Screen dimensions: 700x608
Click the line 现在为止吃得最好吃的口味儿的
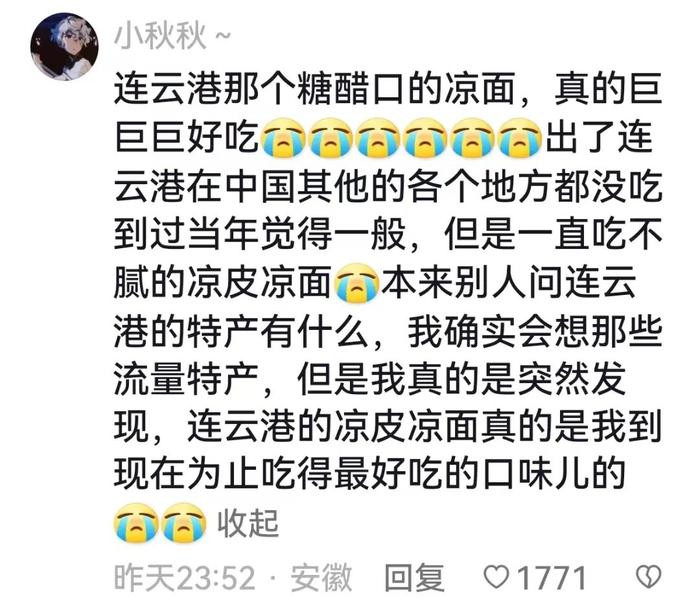click(369, 474)
